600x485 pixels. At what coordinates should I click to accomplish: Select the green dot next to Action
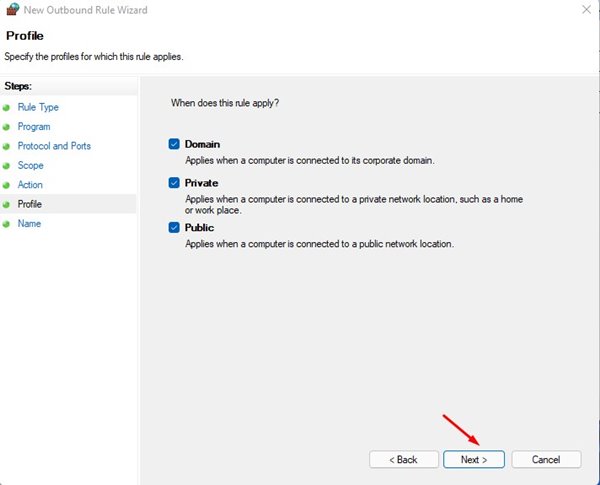click(x=7, y=185)
